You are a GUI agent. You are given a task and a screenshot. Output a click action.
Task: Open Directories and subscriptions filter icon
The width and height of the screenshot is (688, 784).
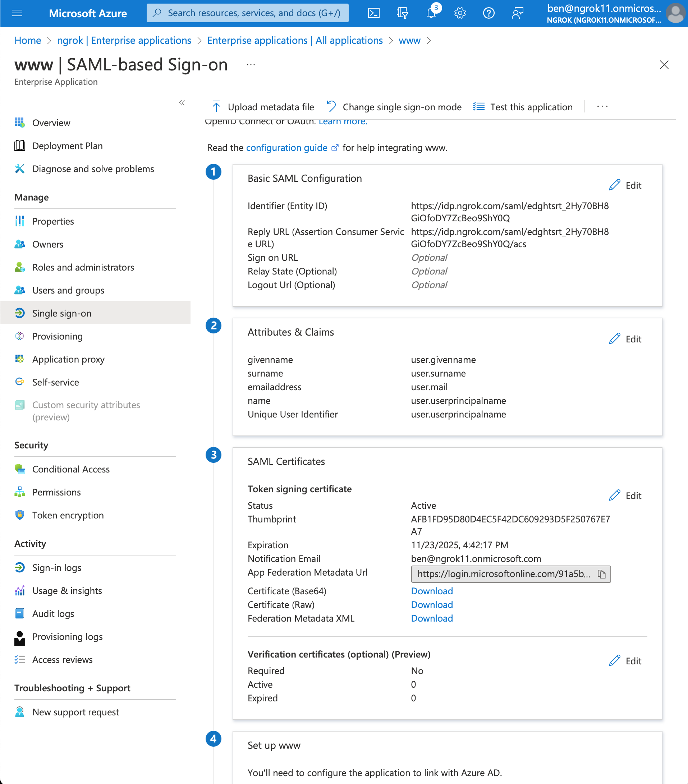tap(402, 13)
